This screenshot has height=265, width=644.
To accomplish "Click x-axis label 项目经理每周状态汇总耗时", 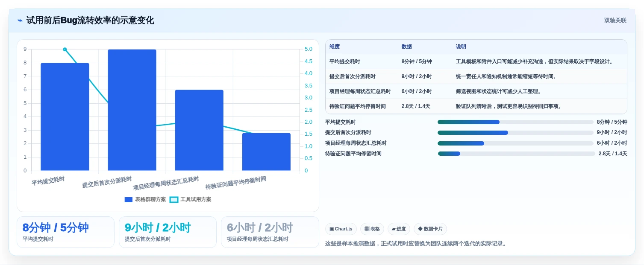I will pos(166,183).
